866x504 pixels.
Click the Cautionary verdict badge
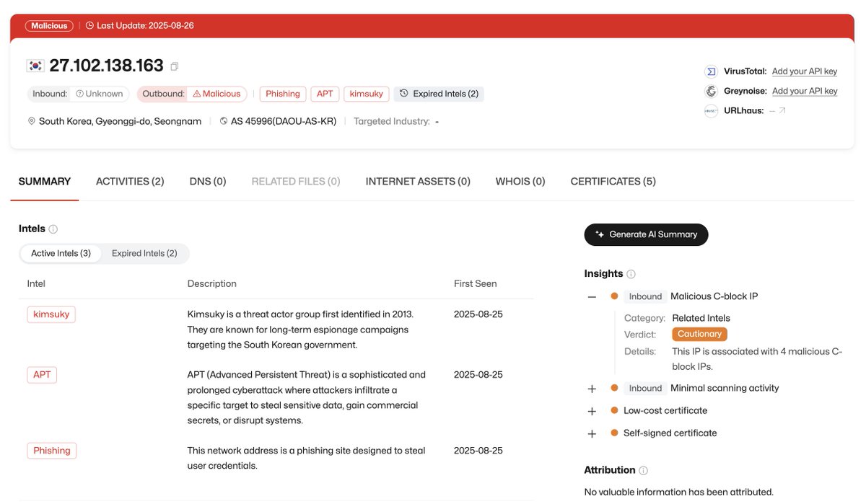(699, 334)
